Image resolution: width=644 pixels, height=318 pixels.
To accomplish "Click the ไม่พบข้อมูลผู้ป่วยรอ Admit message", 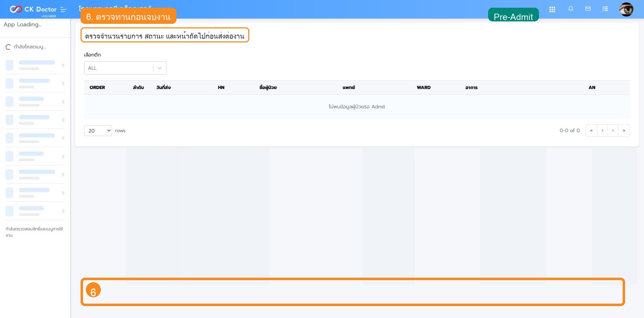I will click(x=357, y=107).
